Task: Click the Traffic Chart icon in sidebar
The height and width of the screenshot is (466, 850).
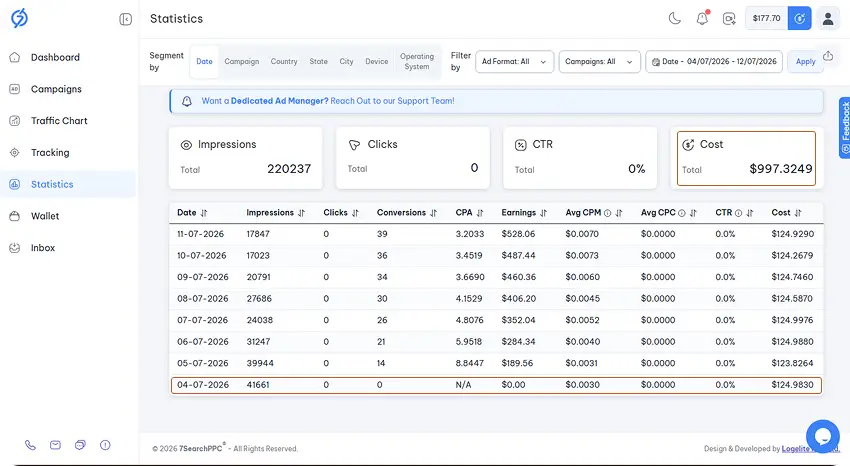Action: click(x=15, y=121)
